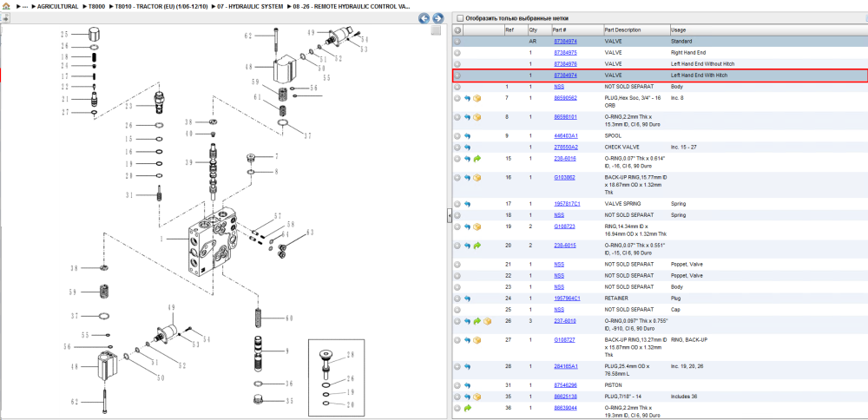
Task: Add Ref 21 Poppet Valve row via plus icon
Action: click(x=457, y=265)
